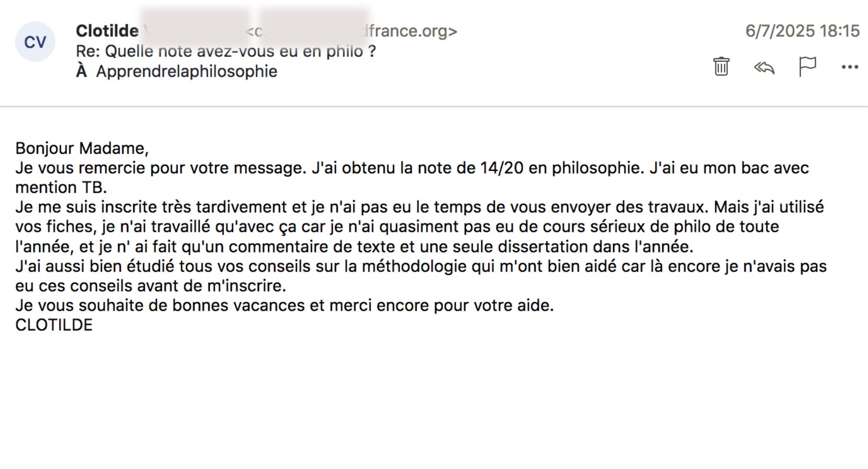Delete this email with the trash icon
Viewport: 868px width, 469px height.
pyautogui.click(x=721, y=66)
